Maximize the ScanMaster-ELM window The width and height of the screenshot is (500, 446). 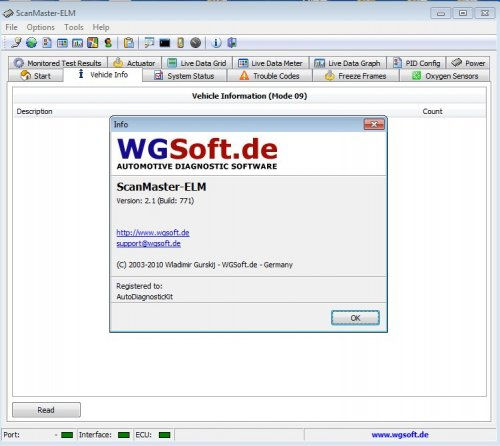click(463, 13)
